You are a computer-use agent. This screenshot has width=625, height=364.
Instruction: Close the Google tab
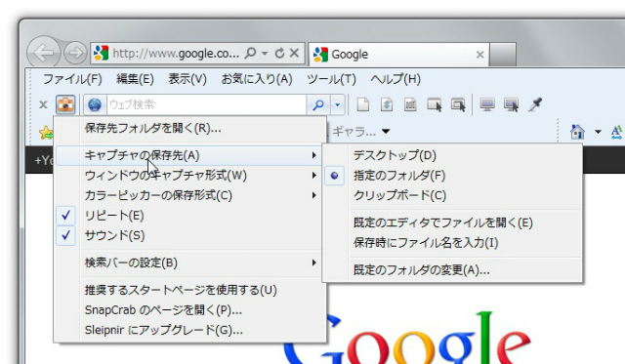click(x=479, y=55)
